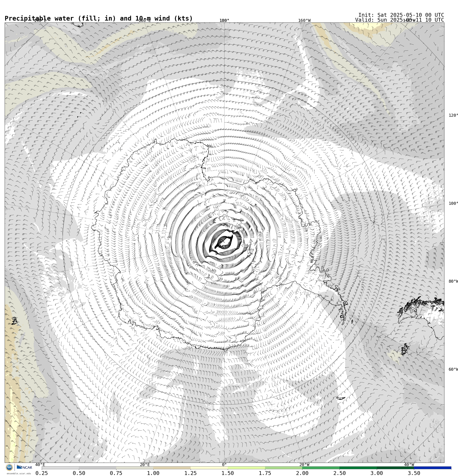Click the 20°W longitude label at bottom
The height and width of the screenshot is (476, 458).
point(304,465)
